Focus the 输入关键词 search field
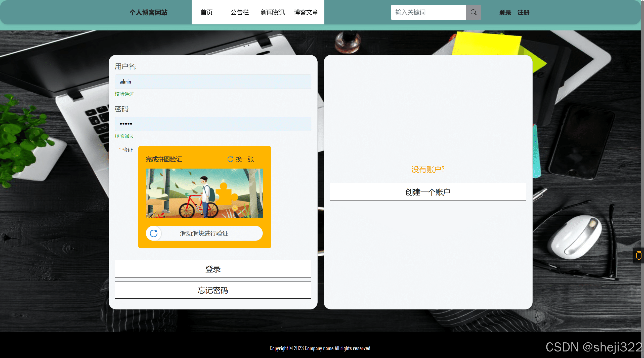Viewport: 644px width, 358px height. 428,12
